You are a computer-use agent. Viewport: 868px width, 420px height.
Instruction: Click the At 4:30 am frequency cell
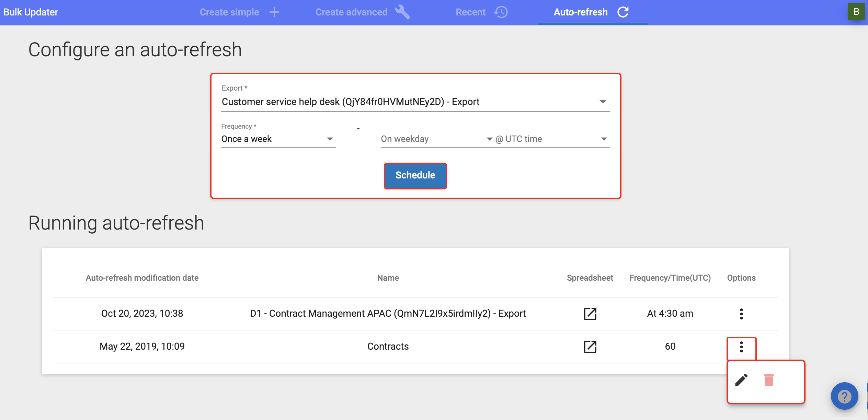point(670,314)
